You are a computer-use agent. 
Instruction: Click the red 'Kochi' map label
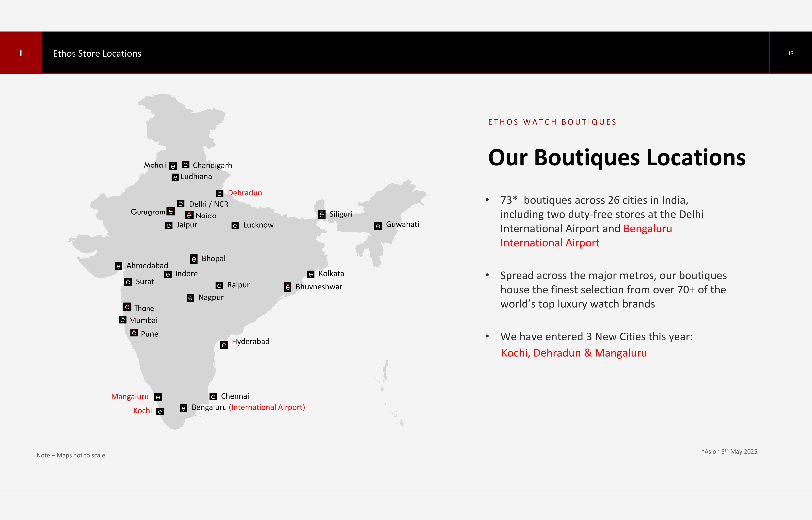tap(142, 411)
